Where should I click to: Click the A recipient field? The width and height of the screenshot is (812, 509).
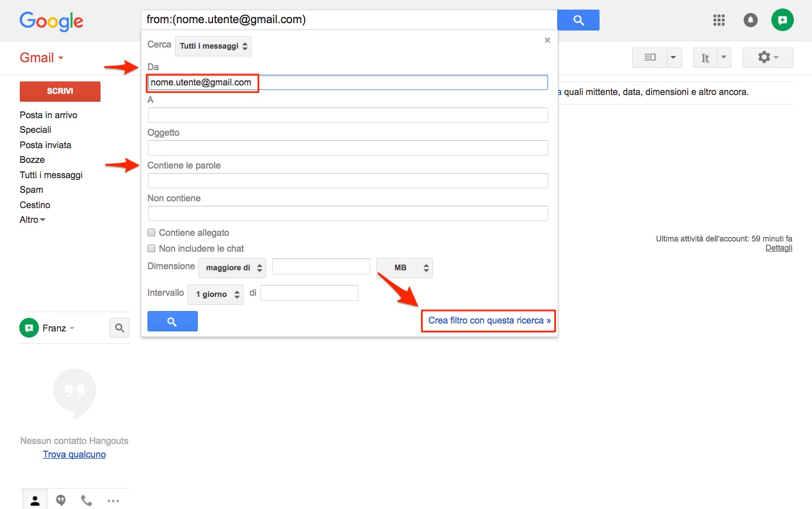pos(348,115)
